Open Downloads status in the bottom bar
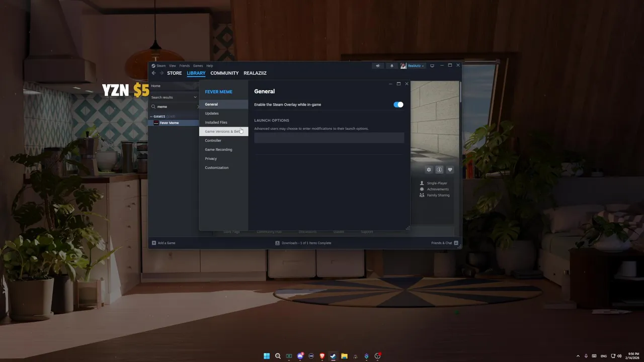 tap(303, 243)
